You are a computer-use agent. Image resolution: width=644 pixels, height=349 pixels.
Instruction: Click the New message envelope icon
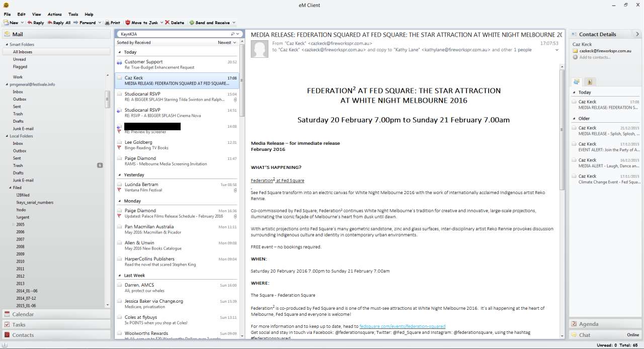pos(6,23)
